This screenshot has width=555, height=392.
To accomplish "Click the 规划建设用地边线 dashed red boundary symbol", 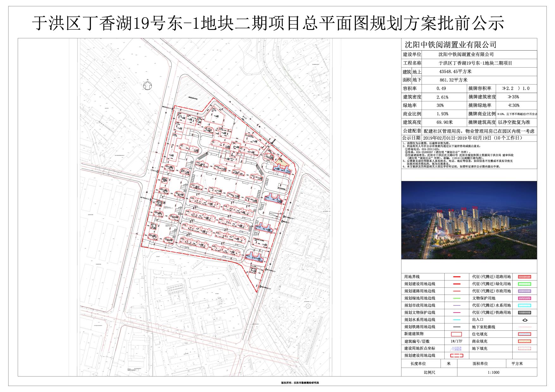I will coord(456,355).
